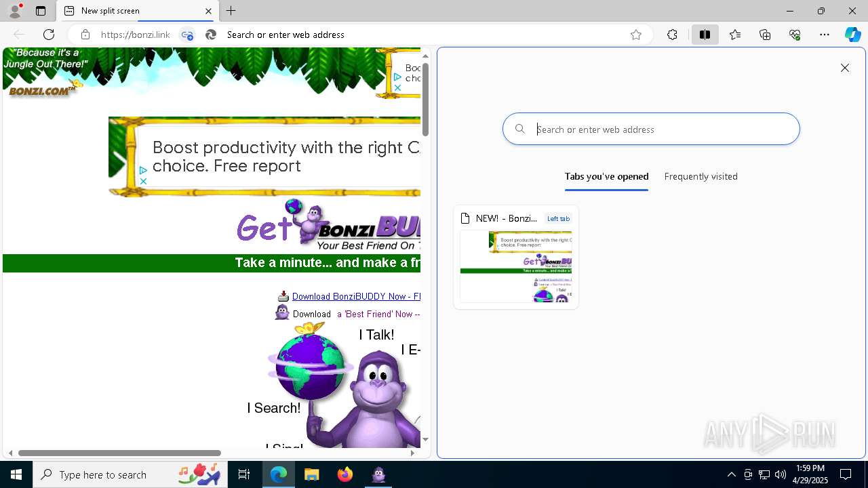This screenshot has height=488, width=868.
Task: Launch Firefox from the taskbar
Action: click(x=345, y=474)
